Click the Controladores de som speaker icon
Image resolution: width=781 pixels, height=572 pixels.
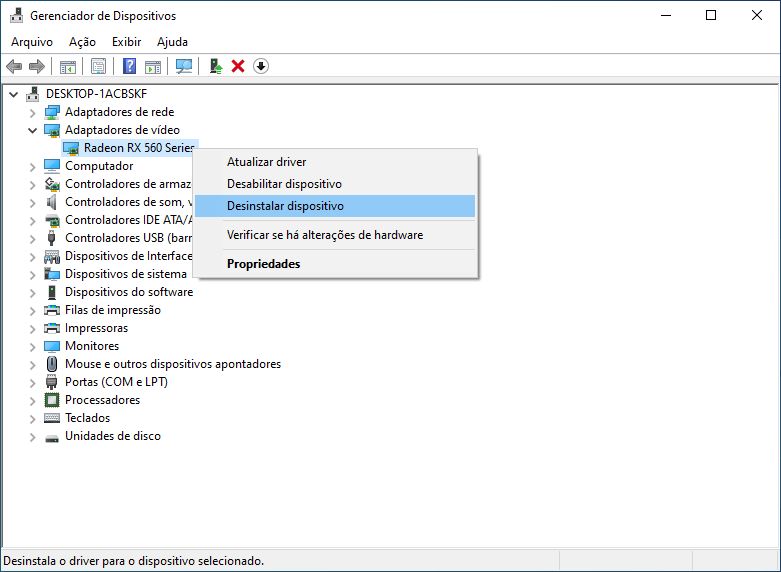coord(52,202)
